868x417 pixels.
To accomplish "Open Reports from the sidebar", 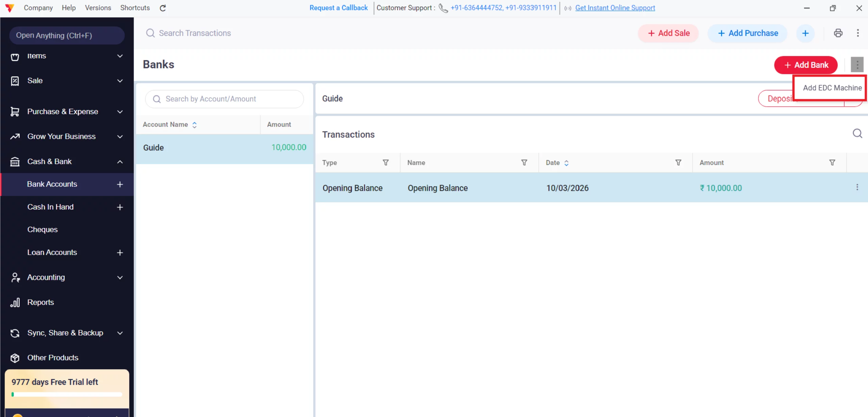I will coord(40,302).
